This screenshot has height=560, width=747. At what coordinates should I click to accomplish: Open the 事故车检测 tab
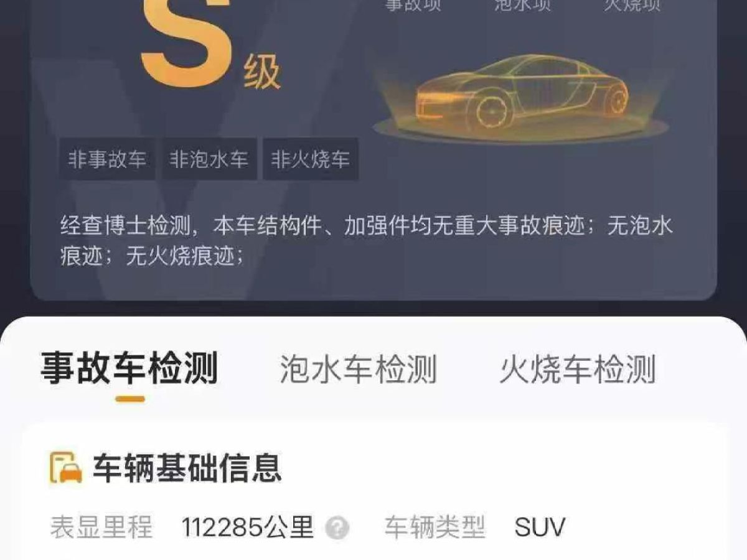pos(129,368)
